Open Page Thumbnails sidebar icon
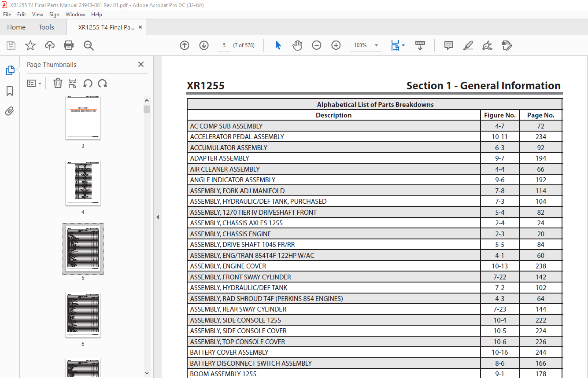This screenshot has width=588, height=378. 10,70
